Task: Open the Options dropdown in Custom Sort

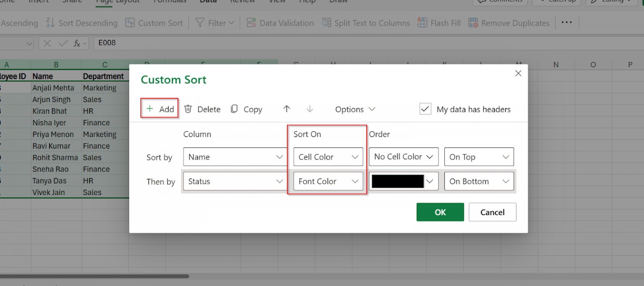Action: (355, 109)
